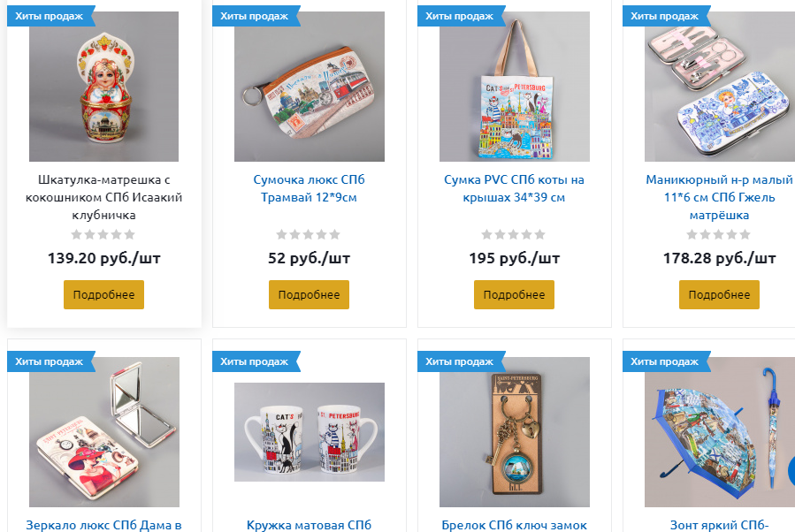This screenshot has width=795, height=532.
Task: View the manicure set Gzhel image
Action: (x=720, y=86)
